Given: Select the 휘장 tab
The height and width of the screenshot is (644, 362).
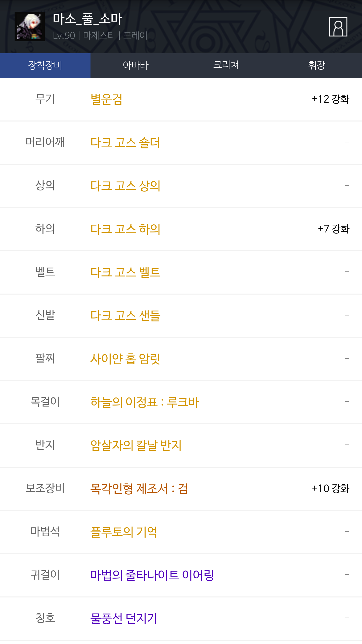Looking at the screenshot, I should pyautogui.click(x=316, y=65).
